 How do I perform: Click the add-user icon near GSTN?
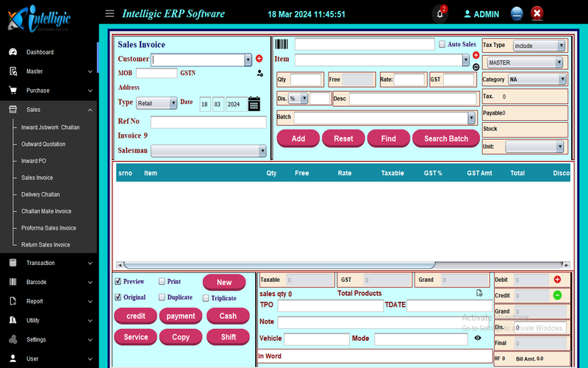260,74
